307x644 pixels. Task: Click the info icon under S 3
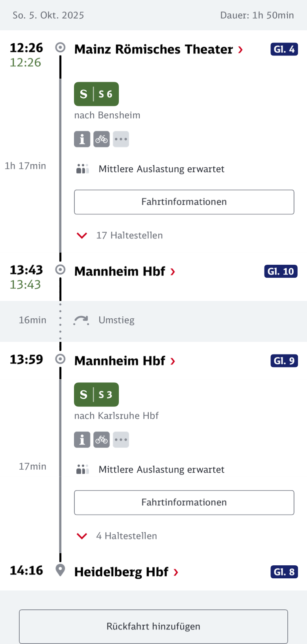tap(82, 440)
